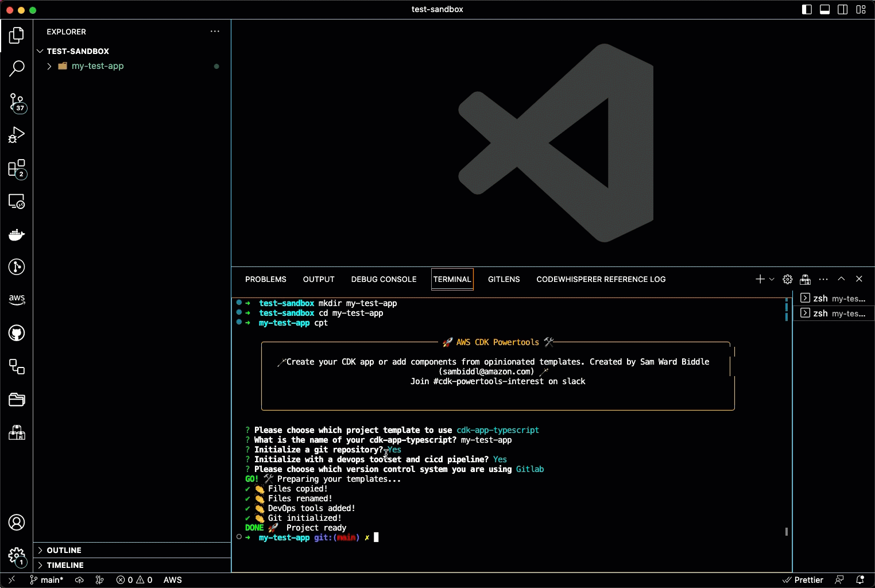Viewport: 875px width, 588px height.
Task: Show errors and warnings count
Action: pos(134,580)
